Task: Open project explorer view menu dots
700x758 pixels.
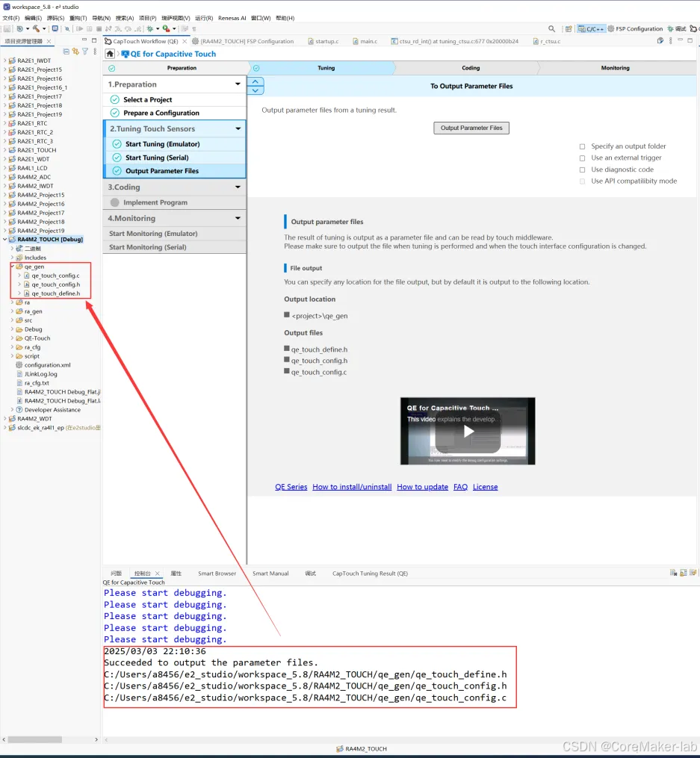Action: (95, 52)
